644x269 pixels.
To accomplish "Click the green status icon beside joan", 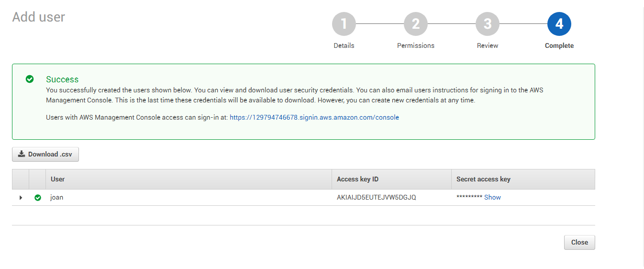I will [x=38, y=198].
